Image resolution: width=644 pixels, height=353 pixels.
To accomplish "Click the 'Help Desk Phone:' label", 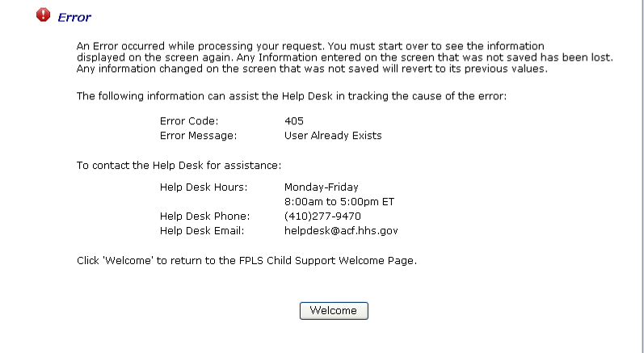I will [x=204, y=216].
